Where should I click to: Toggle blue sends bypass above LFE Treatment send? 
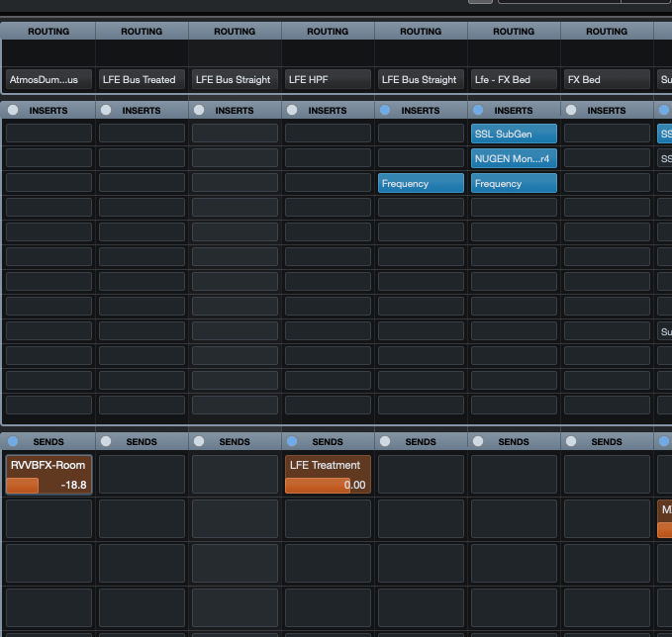tap(292, 441)
